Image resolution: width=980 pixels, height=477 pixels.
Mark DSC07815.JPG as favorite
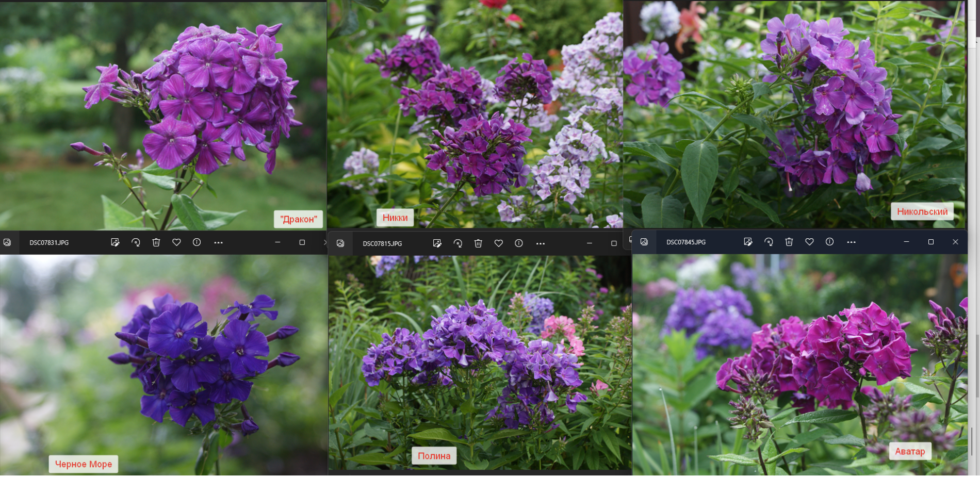[x=498, y=243]
